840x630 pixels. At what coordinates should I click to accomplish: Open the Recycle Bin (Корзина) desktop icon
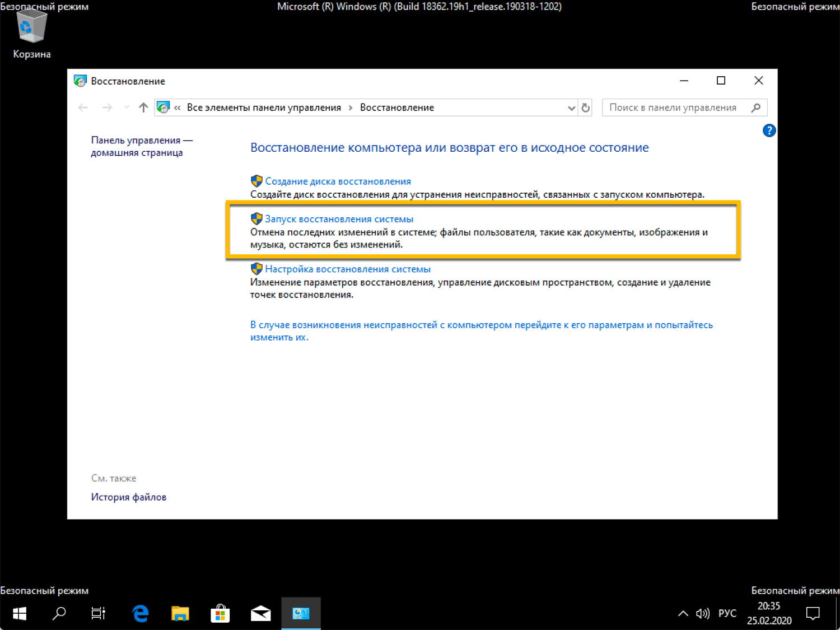[31, 35]
